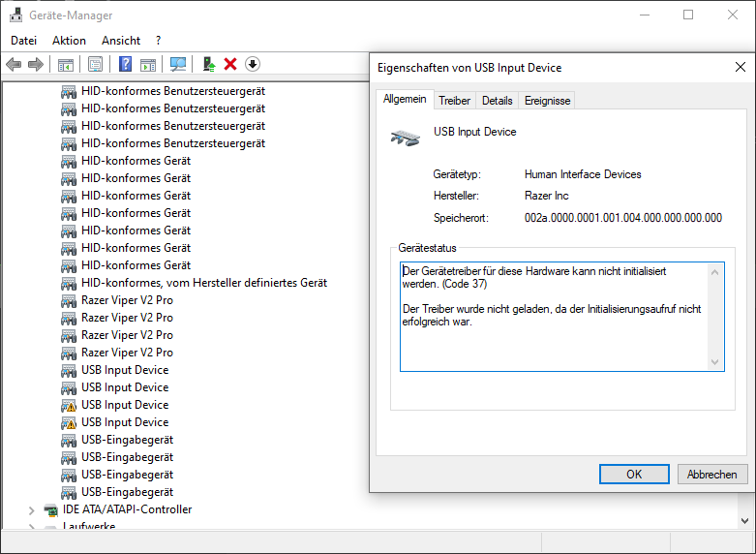The image size is (756, 554).
Task: Click icon of HID-konformes, vom Hersteller definiertes Gerät
Action: click(x=69, y=283)
